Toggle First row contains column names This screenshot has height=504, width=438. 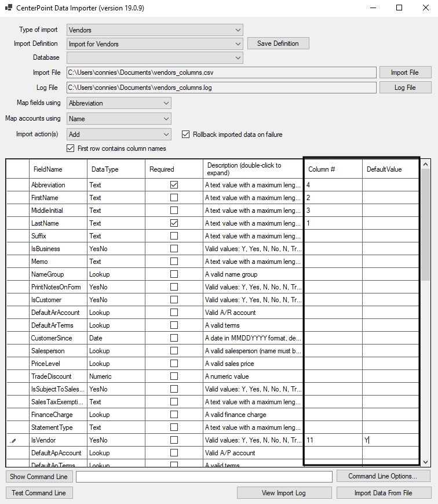(71, 148)
